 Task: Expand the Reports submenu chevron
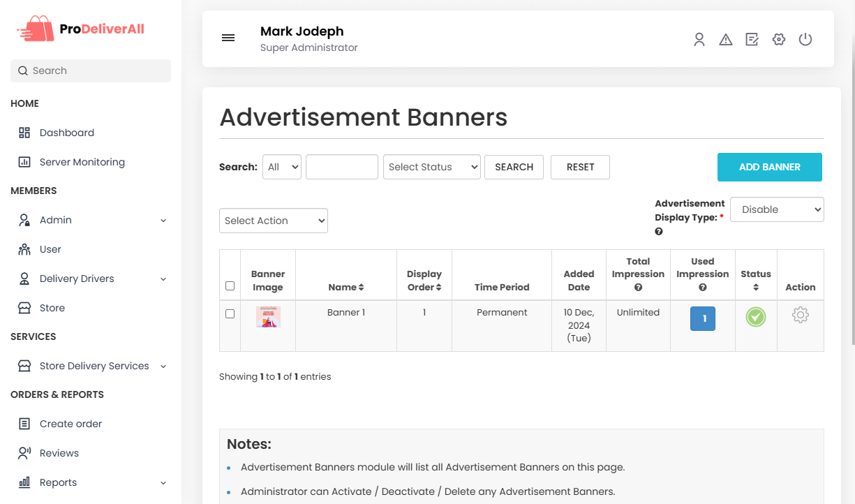coord(163,483)
